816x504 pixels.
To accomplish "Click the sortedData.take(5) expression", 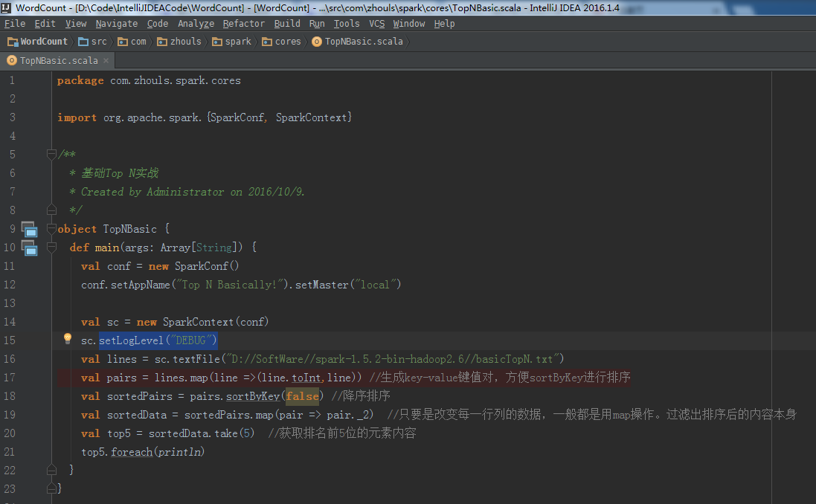I will 202,433.
